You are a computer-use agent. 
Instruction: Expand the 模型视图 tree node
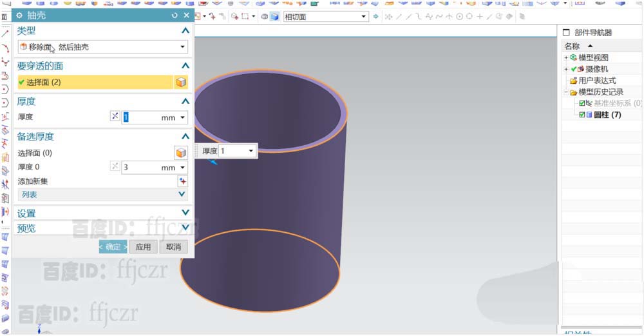(x=566, y=57)
